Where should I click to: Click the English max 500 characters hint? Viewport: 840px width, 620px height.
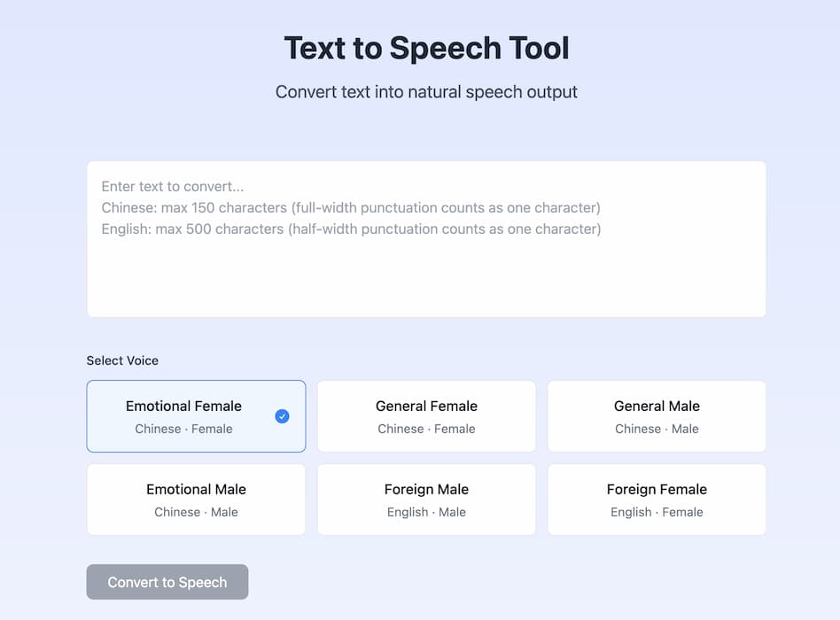click(x=351, y=229)
